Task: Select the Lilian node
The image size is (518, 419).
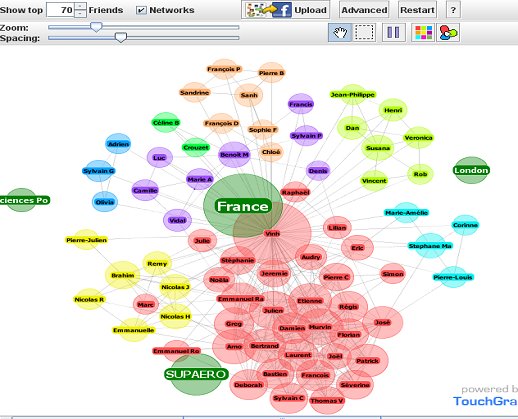Action: pyautogui.click(x=337, y=228)
